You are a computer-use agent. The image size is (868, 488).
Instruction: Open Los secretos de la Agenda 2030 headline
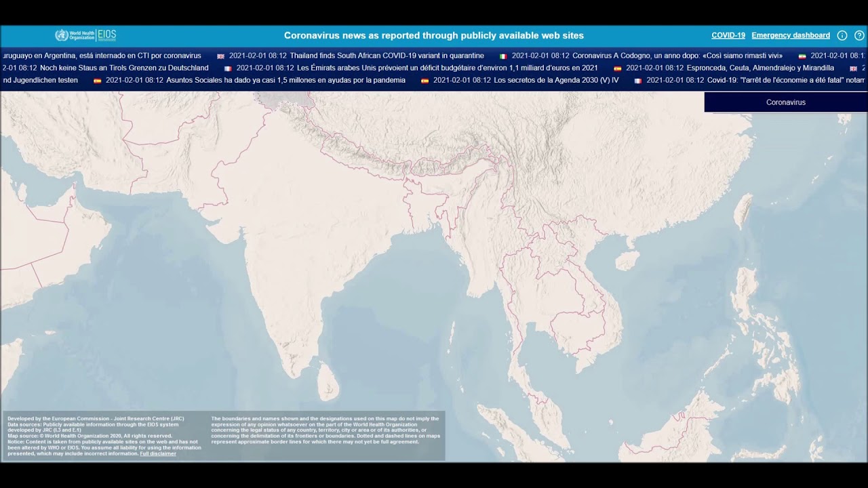[x=556, y=80]
